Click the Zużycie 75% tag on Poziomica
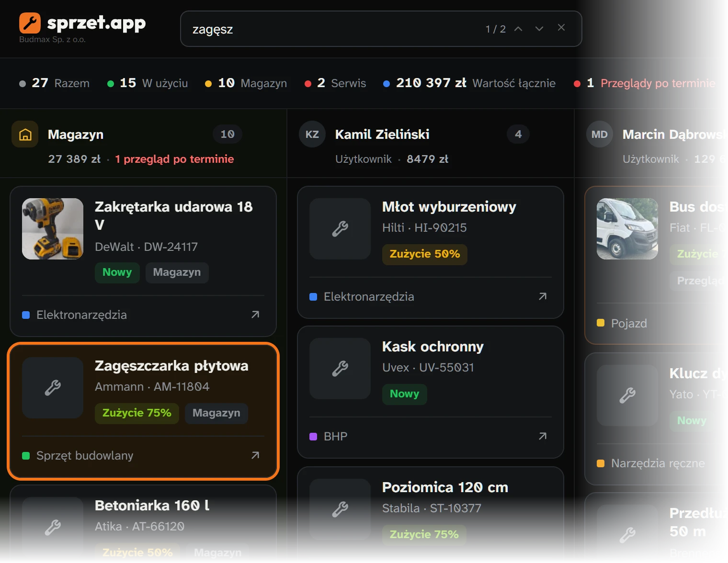 [424, 535]
